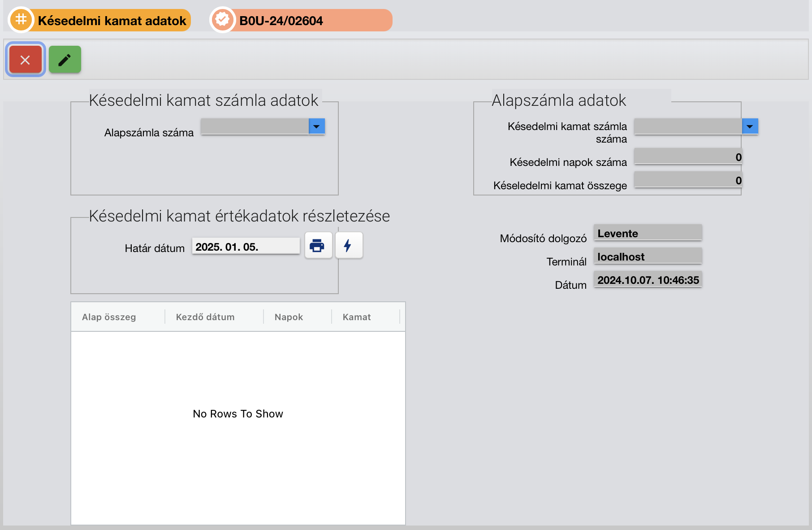Select the B0U-24/02604 tab
The height and width of the screenshot is (530, 812).
click(301, 20)
